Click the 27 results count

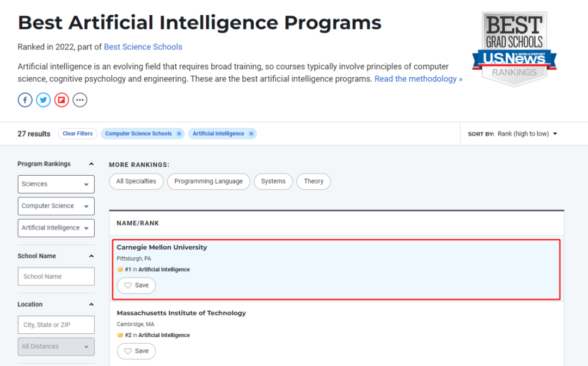pyautogui.click(x=34, y=134)
